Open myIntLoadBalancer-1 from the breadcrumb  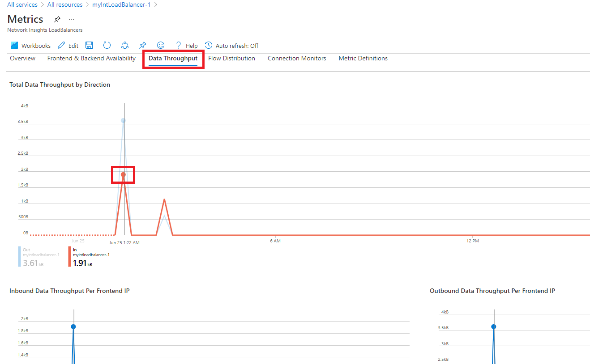click(x=121, y=4)
